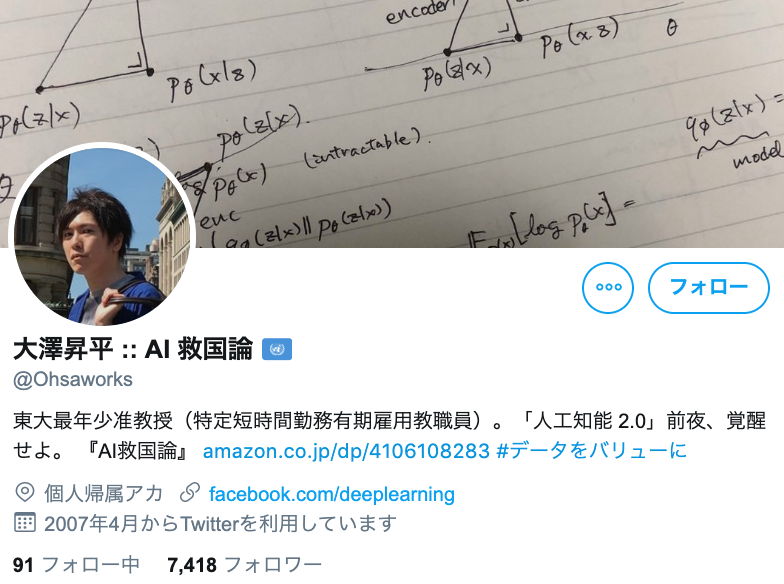
Task: Click the calendar joined-date icon
Action: coord(24,522)
